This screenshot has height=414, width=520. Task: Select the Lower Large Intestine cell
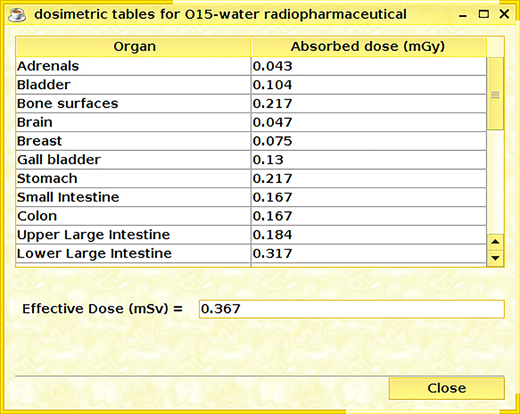point(133,254)
